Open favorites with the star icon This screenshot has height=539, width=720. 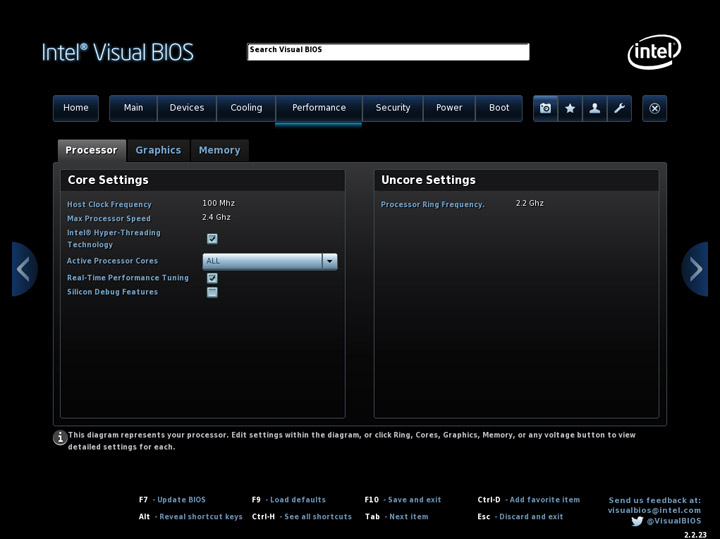point(570,108)
